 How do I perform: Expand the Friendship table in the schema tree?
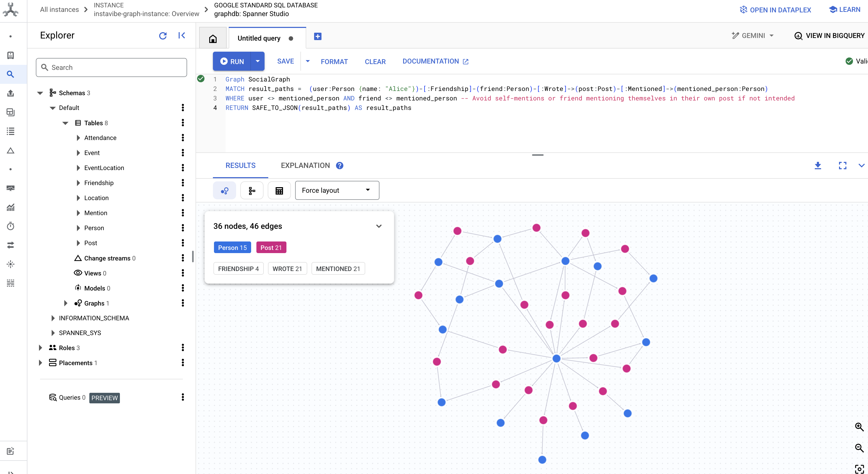click(x=78, y=183)
